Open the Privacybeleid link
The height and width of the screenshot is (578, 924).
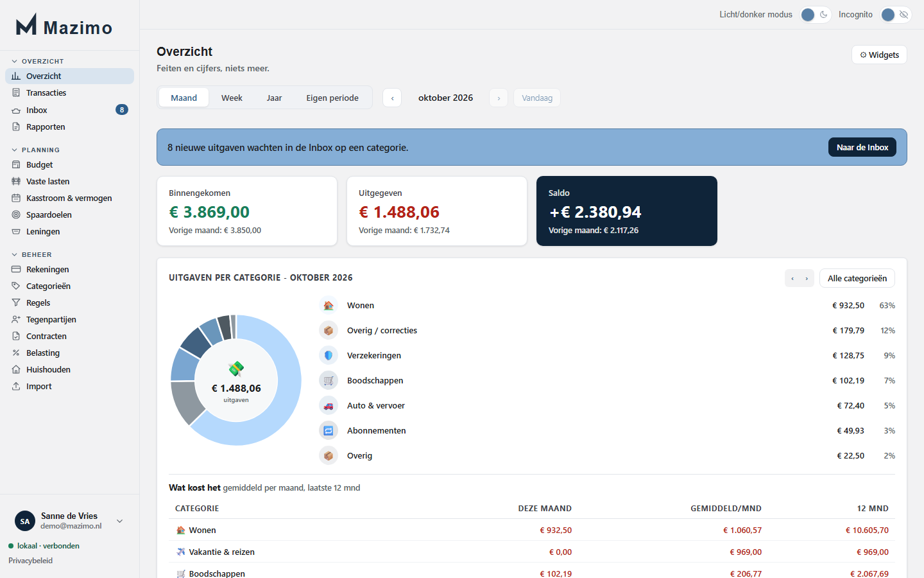(31, 561)
